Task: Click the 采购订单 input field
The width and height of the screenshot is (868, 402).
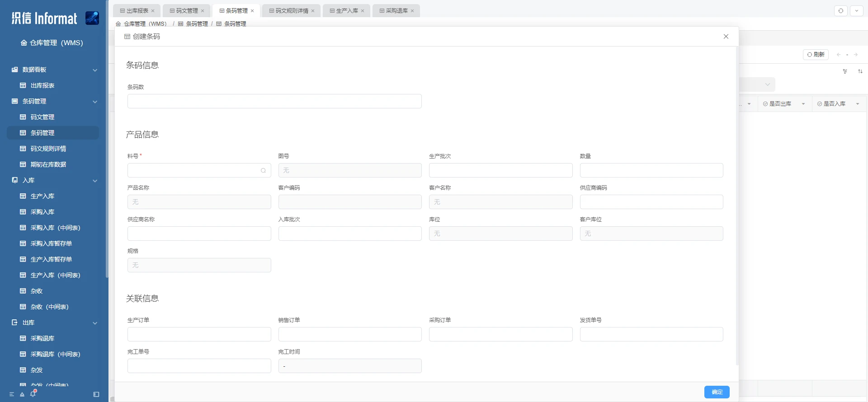Action: click(x=501, y=334)
